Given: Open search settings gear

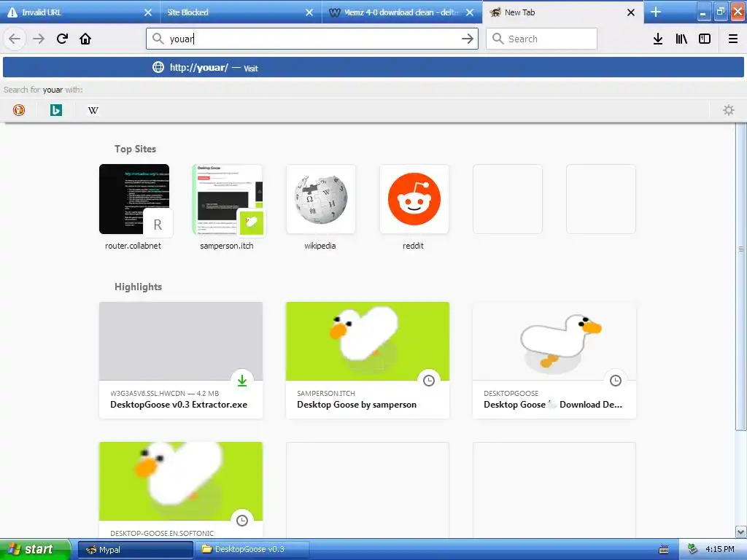Looking at the screenshot, I should 729,110.
